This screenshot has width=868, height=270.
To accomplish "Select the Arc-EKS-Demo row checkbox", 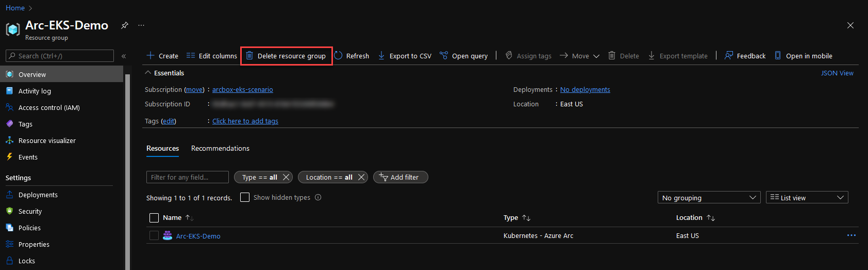I will pos(154,235).
